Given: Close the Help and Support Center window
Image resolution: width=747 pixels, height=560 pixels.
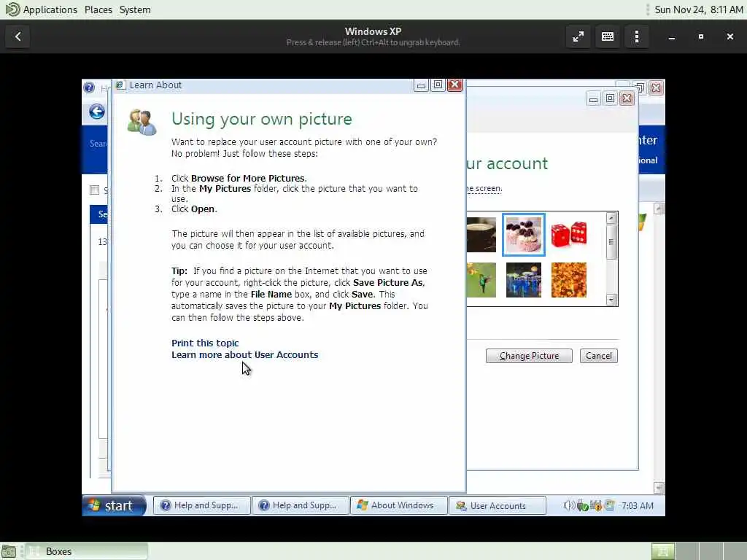Looking at the screenshot, I should pyautogui.click(x=656, y=87).
